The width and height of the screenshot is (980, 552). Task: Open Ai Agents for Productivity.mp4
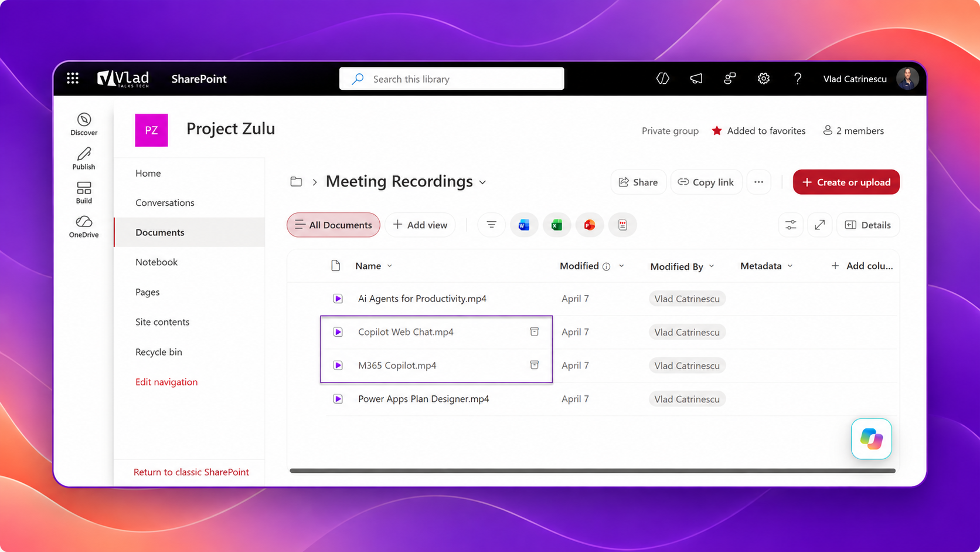(x=422, y=299)
